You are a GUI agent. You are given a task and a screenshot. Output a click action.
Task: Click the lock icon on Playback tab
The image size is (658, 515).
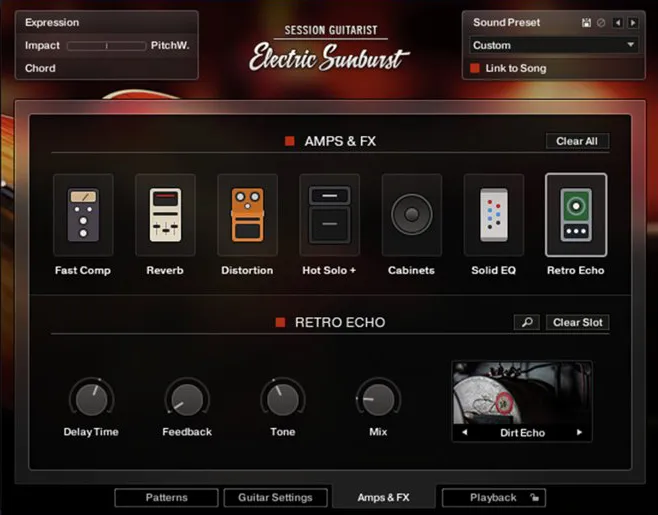click(534, 498)
